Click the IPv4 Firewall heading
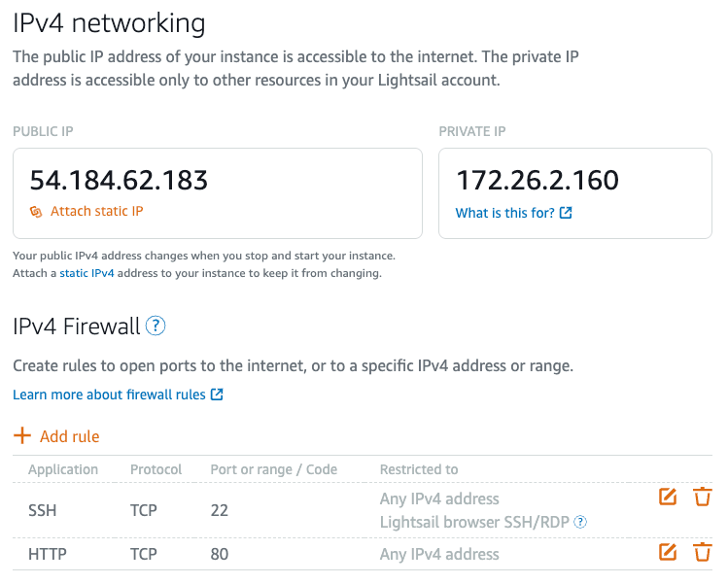The height and width of the screenshot is (584, 728). tap(77, 326)
